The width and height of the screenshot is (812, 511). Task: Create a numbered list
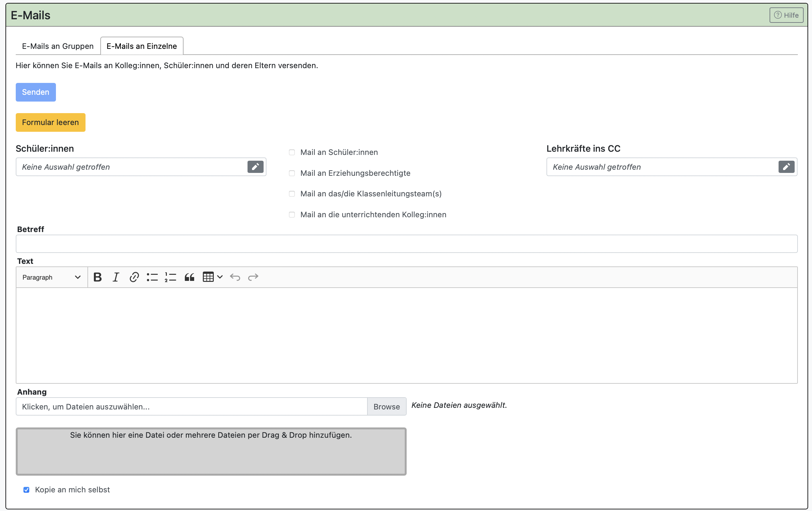tap(170, 277)
